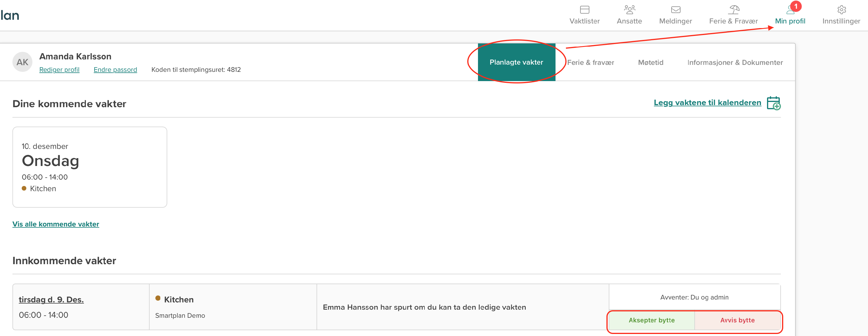Open the tirsdag d. 9. Des. shift date

point(51,300)
